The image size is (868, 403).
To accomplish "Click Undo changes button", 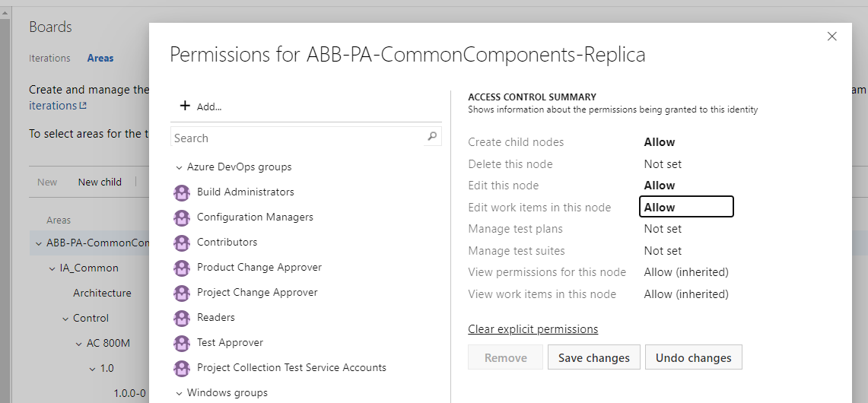I will [x=694, y=357].
